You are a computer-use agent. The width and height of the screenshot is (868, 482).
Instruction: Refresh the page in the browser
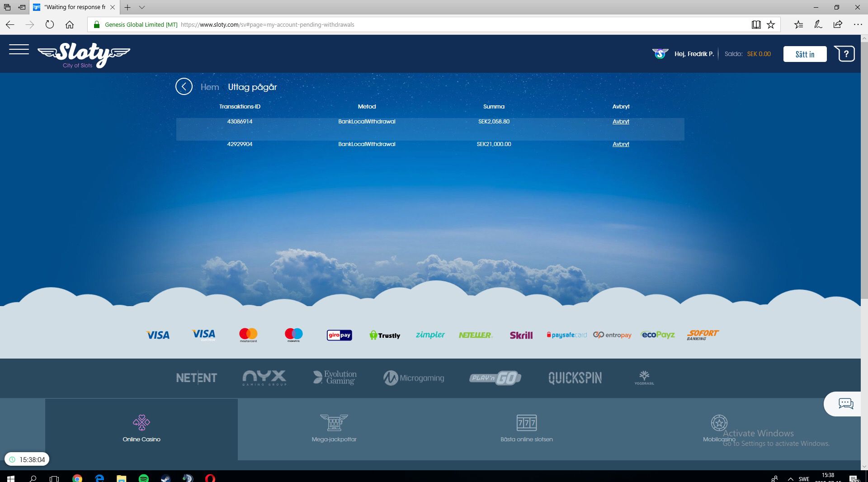(x=50, y=24)
